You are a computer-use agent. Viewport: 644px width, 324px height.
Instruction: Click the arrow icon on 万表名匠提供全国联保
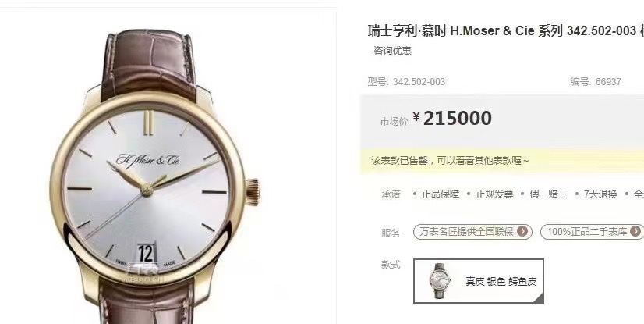(522, 232)
